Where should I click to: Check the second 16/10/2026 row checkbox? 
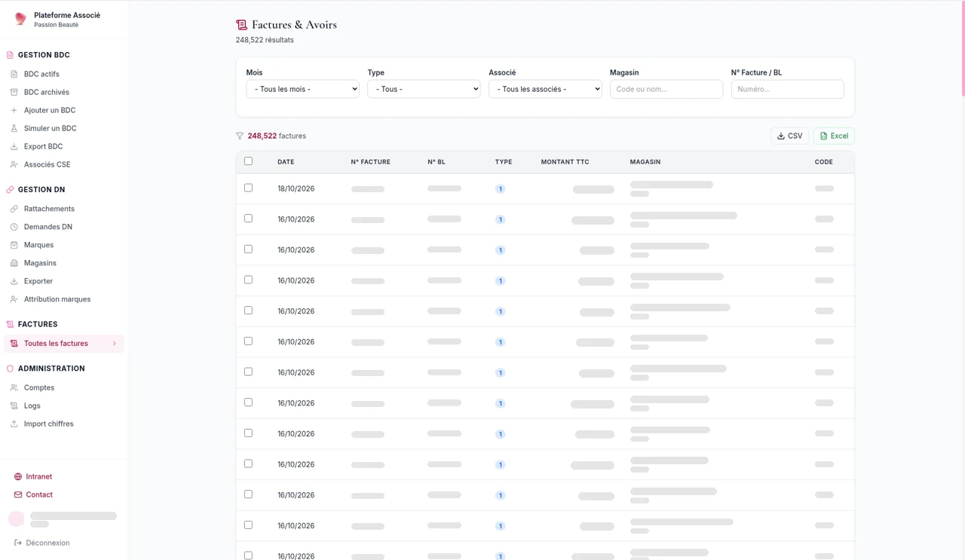(x=248, y=249)
